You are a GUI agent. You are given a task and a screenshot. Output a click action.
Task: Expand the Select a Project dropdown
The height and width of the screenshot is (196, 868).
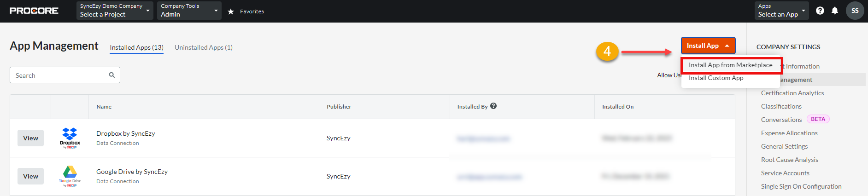115,11
